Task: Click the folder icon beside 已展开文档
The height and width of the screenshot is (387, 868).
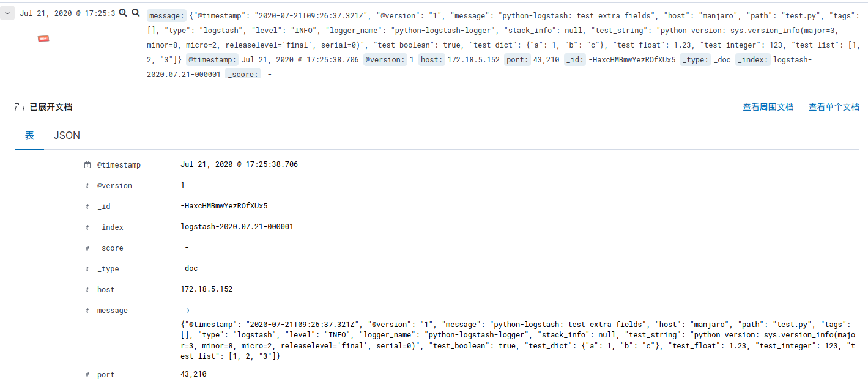Action: [x=20, y=108]
